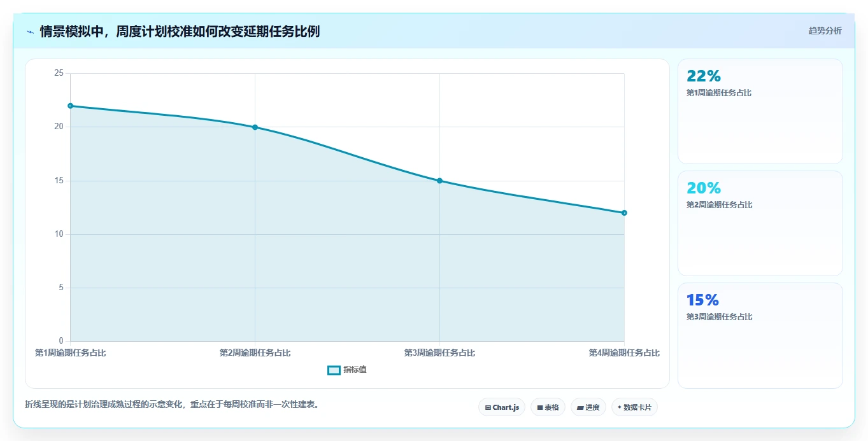The height and width of the screenshot is (441, 868).
Task: Click x-axis label 第4周逾期任务占比
Action: (x=624, y=353)
